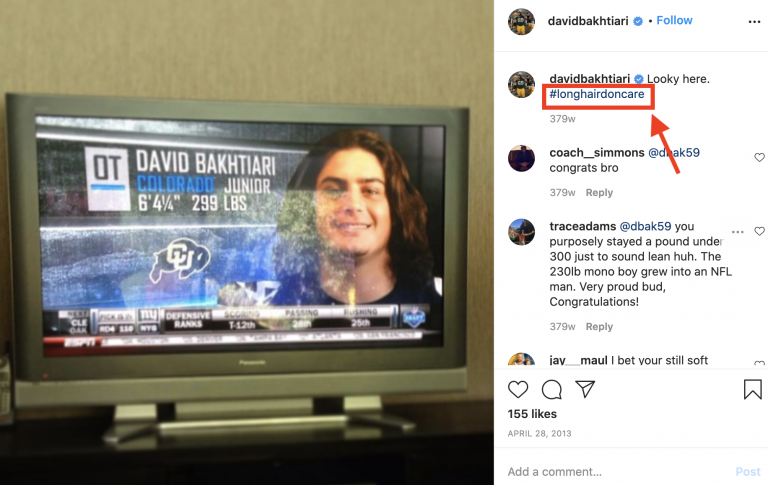Save the post with the bookmark icon
Screen dimensions: 768x485
[x=752, y=389]
